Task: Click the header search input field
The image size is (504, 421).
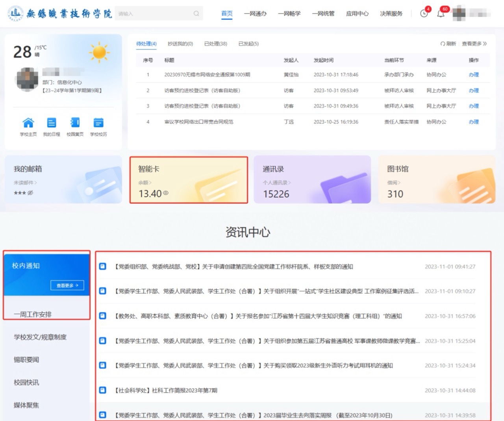Action: click(x=154, y=14)
